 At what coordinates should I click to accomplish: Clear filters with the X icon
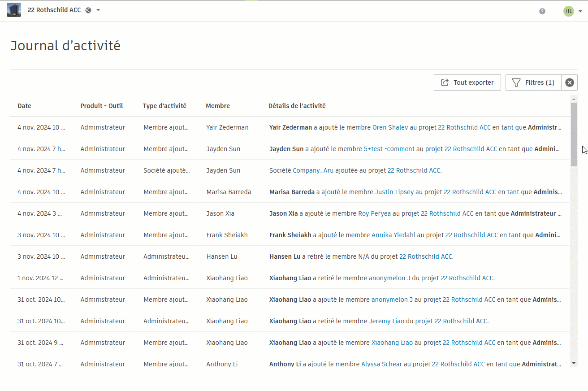pos(570,83)
